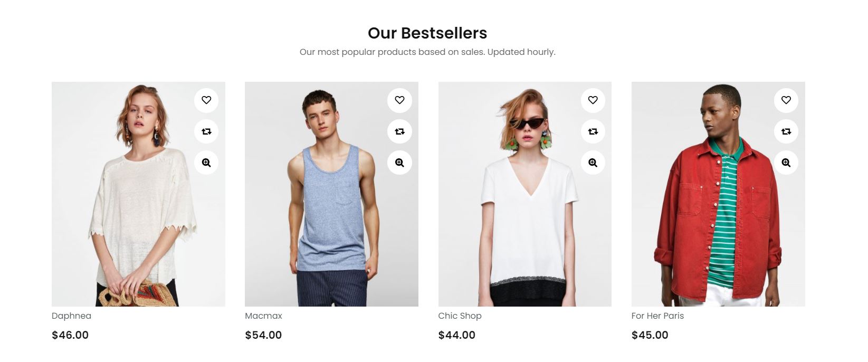868x362 pixels.
Task: Select the blue tank top product image
Action: click(x=331, y=194)
